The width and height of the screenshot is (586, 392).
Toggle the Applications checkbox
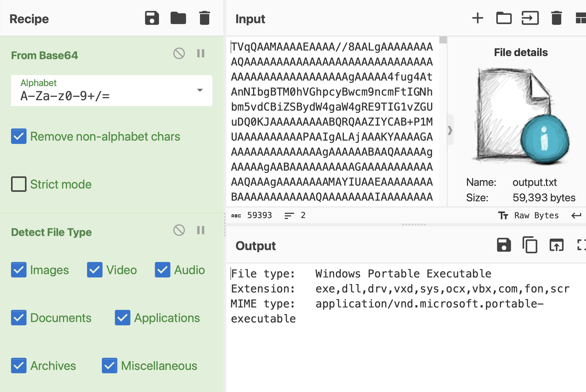pyautogui.click(x=123, y=318)
